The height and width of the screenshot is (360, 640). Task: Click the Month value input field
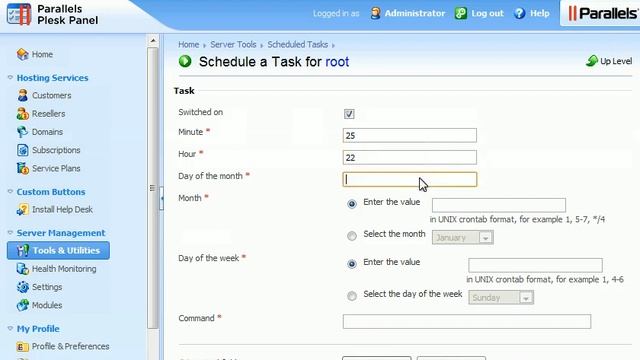(x=499, y=205)
